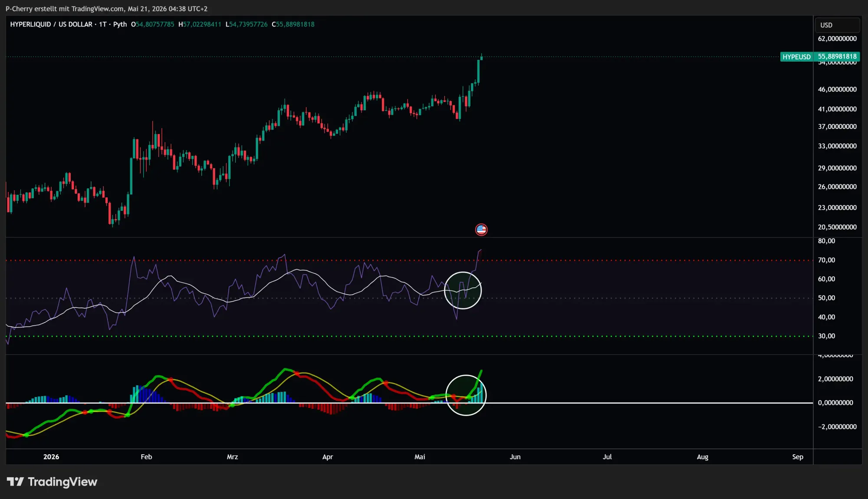
Task: Click the RSI 50,00 axis label
Action: click(x=826, y=298)
